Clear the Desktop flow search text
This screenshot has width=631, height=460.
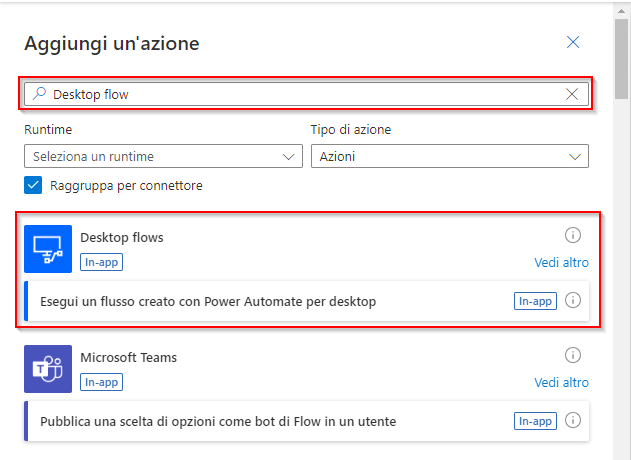tap(572, 94)
